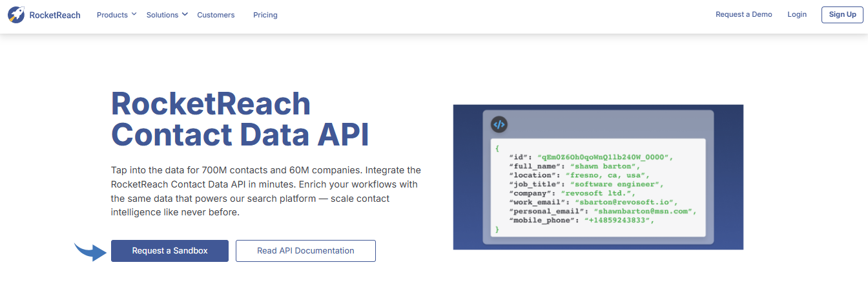Open the Pricing page

click(x=265, y=15)
